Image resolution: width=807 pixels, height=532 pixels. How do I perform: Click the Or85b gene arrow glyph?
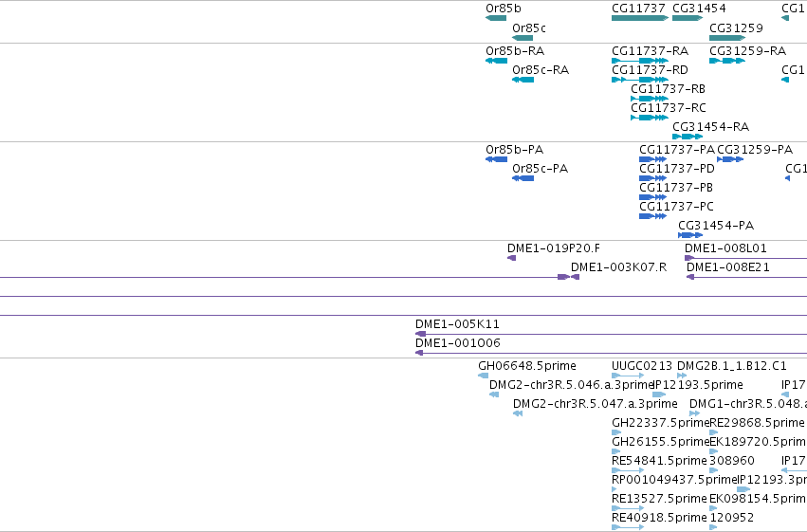click(x=496, y=18)
